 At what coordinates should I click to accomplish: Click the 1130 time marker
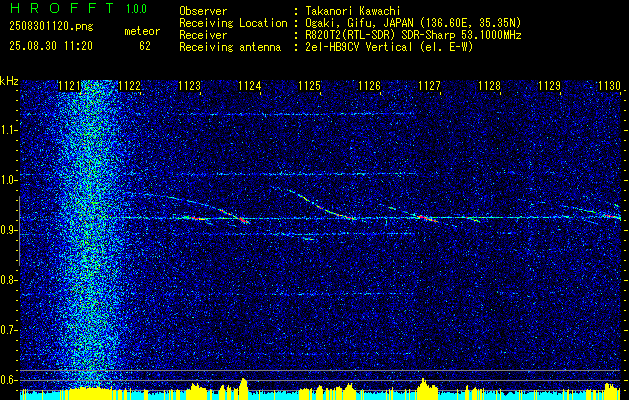click(x=609, y=85)
